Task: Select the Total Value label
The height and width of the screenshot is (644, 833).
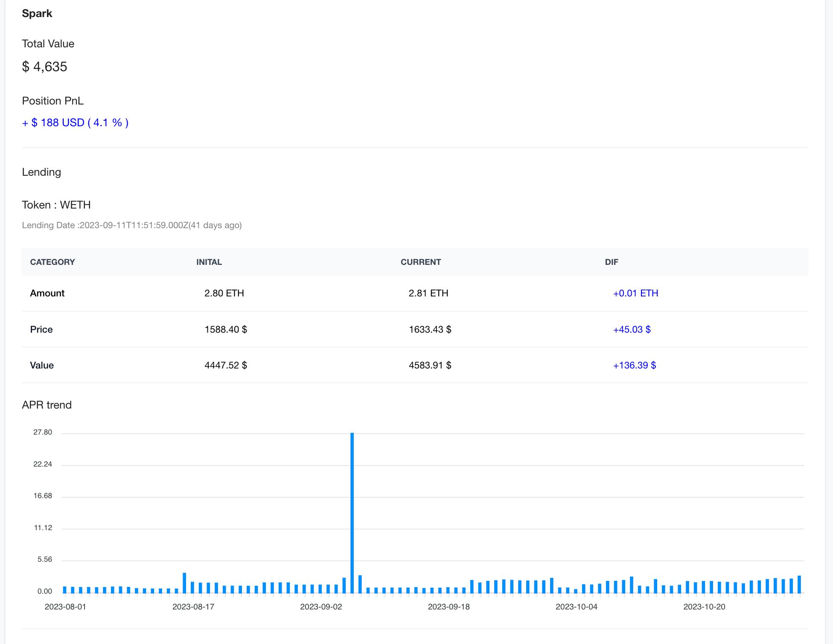Action: tap(48, 44)
